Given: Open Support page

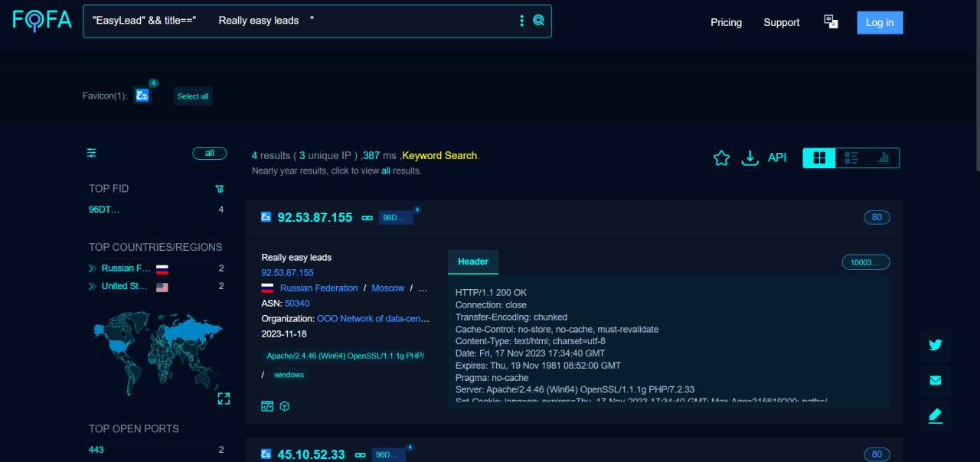Looking at the screenshot, I should (782, 22).
